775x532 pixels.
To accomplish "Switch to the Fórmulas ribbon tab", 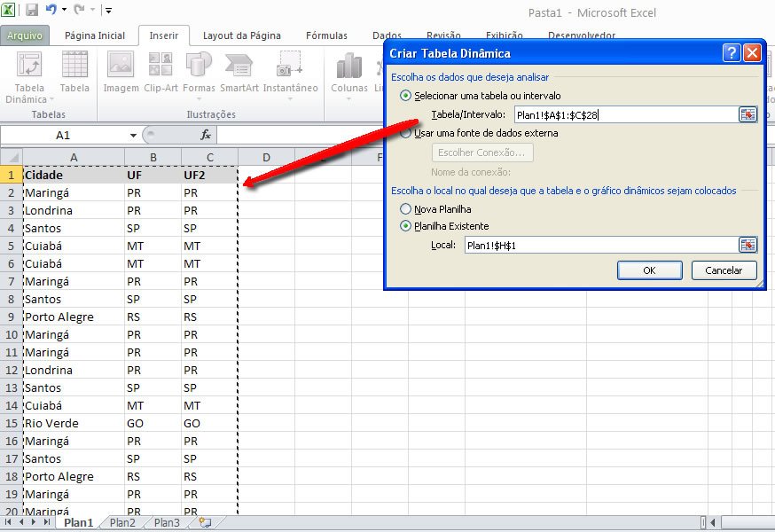I will point(326,35).
